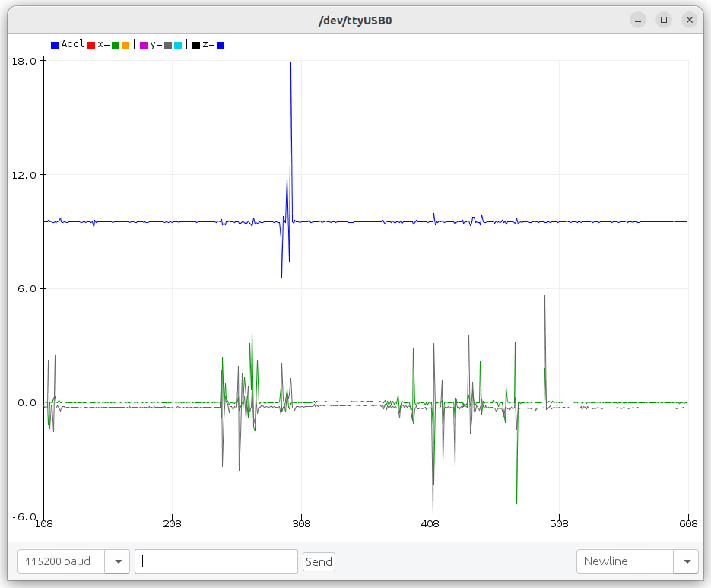Click the 108 x-axis label
This screenshot has width=711, height=588.
(44, 524)
